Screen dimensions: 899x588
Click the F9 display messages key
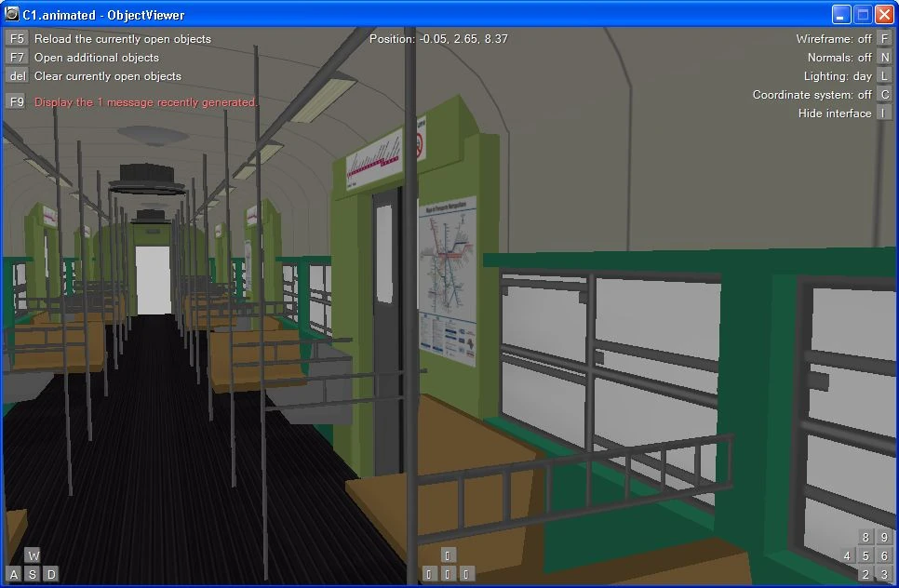(x=17, y=102)
